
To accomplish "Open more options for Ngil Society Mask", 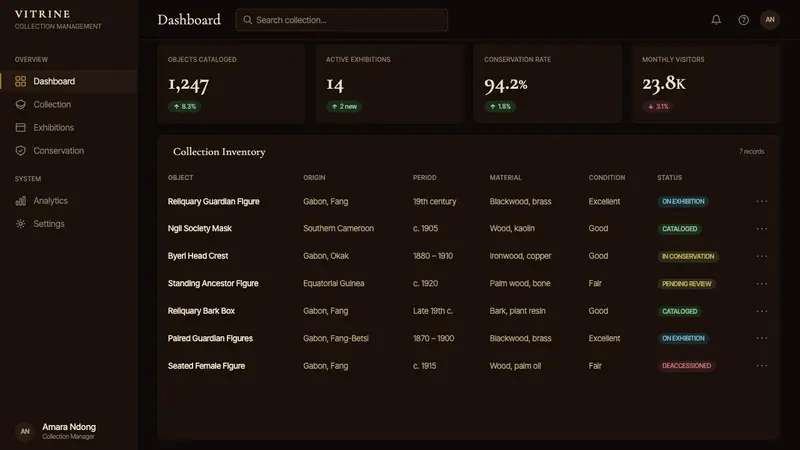I will pos(761,229).
